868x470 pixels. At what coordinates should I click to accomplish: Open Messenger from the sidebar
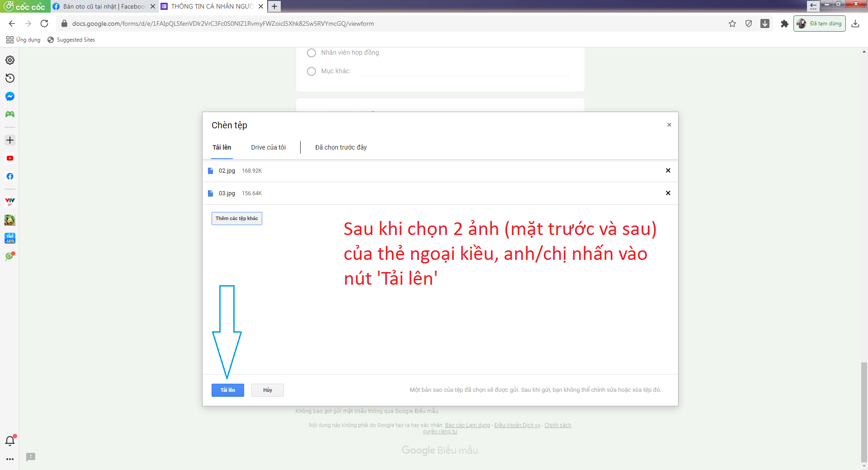10,96
